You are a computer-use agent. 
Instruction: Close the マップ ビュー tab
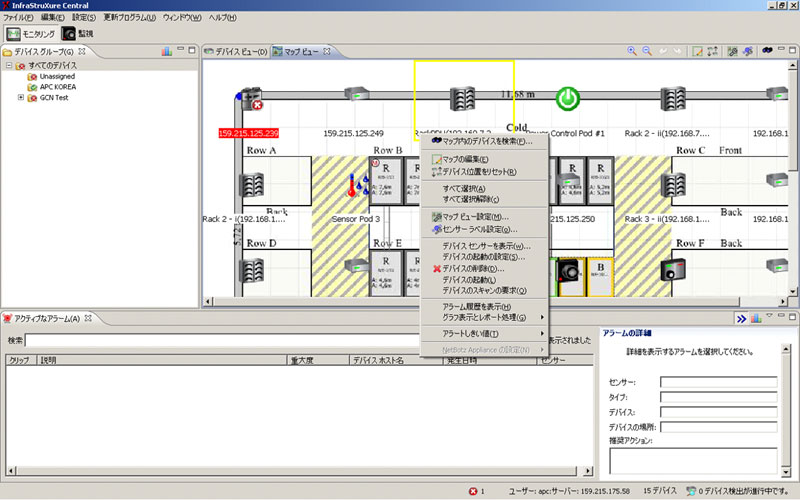click(x=327, y=51)
